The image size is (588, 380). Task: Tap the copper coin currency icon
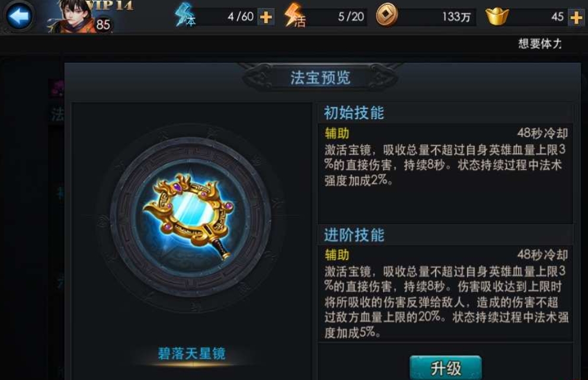pos(386,15)
